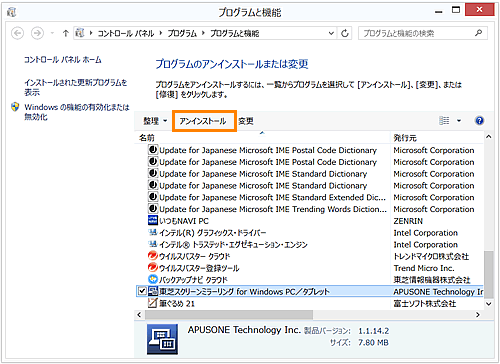Open the blue help icon
Image resolution: width=500 pixels, height=364 pixels.
[479, 120]
